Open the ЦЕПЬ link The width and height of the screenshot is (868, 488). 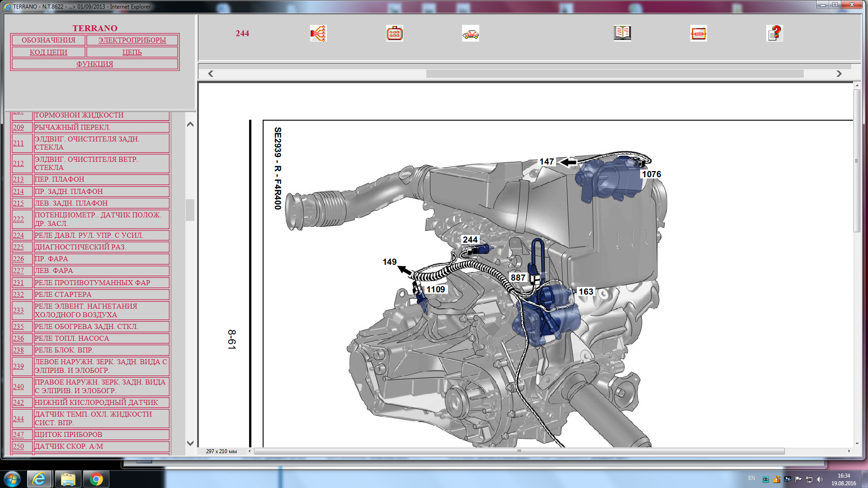click(132, 52)
